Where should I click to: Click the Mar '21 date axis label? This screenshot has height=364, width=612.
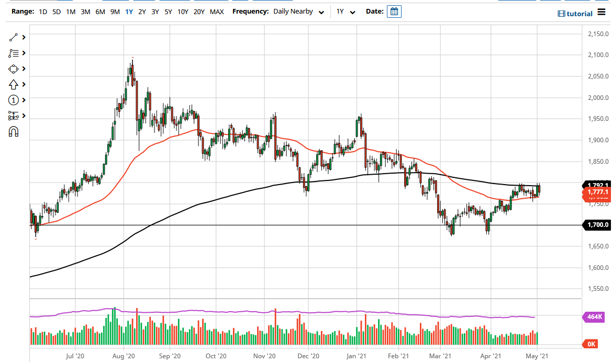[x=440, y=356]
